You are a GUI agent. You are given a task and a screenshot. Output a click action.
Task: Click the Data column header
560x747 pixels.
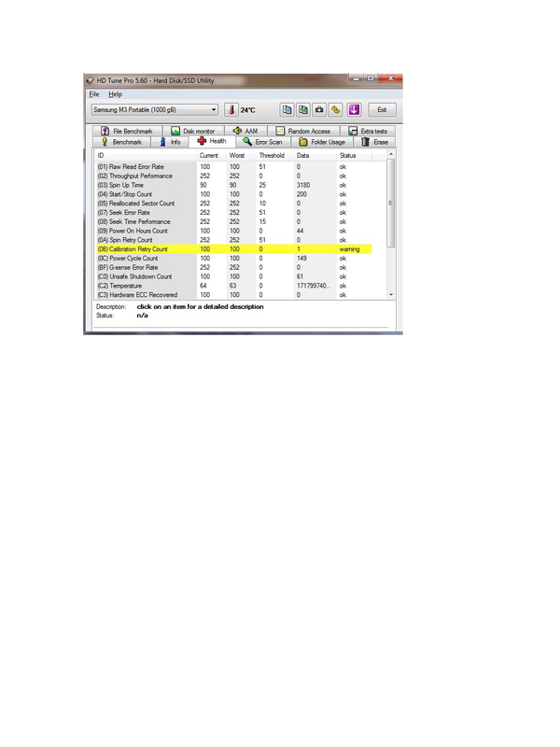315,155
